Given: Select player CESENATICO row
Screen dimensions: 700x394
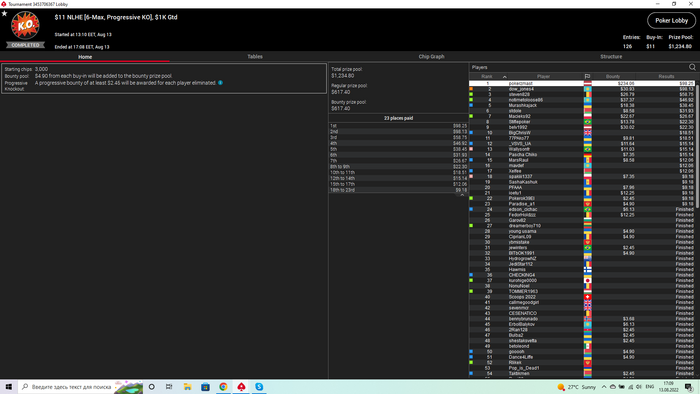Looking at the screenshot, I should (582, 313).
